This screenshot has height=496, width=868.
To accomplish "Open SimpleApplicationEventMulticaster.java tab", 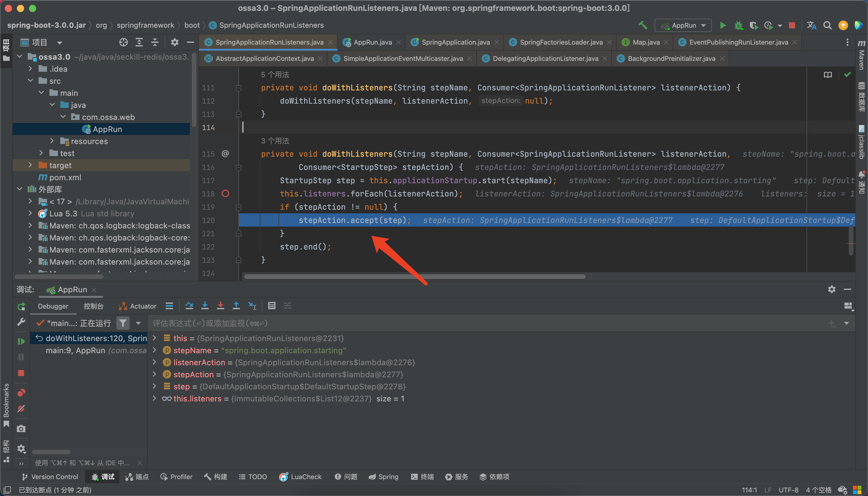I will click(x=403, y=58).
